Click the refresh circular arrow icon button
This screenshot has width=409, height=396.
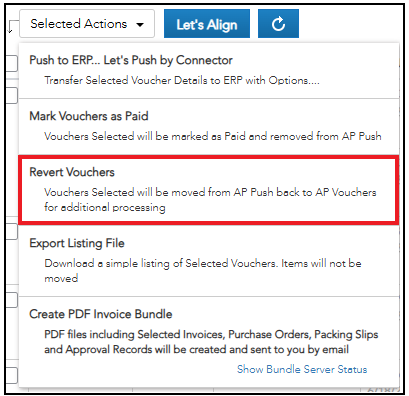click(x=278, y=24)
